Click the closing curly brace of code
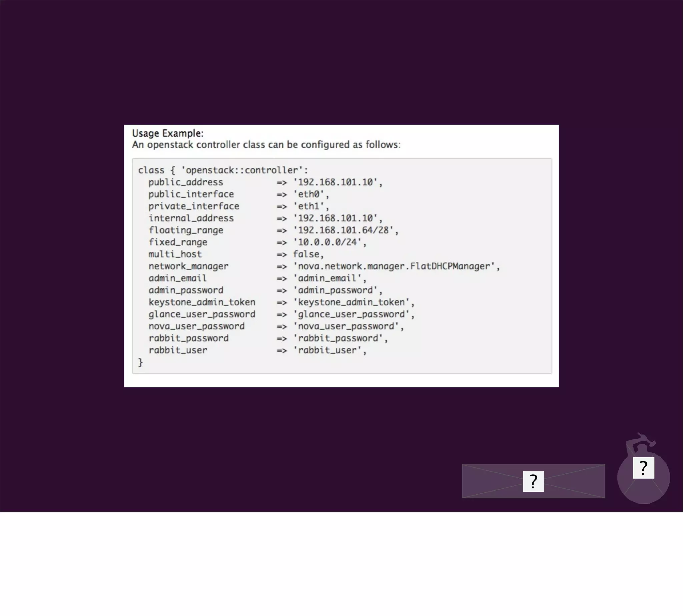Viewport: 683px width, 616px height. pyautogui.click(x=140, y=362)
